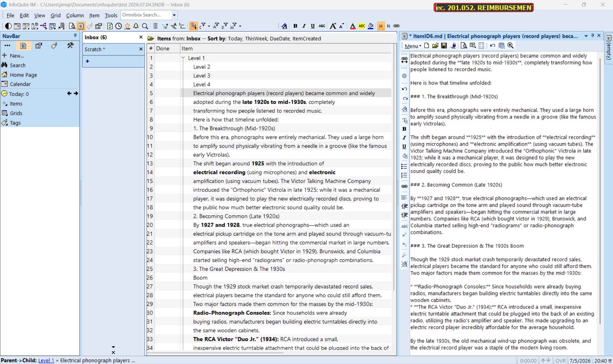Click the zoom-in magnifier in the editor toolbar
Image resolution: width=613 pixels, height=364 pixels.
(510, 46)
